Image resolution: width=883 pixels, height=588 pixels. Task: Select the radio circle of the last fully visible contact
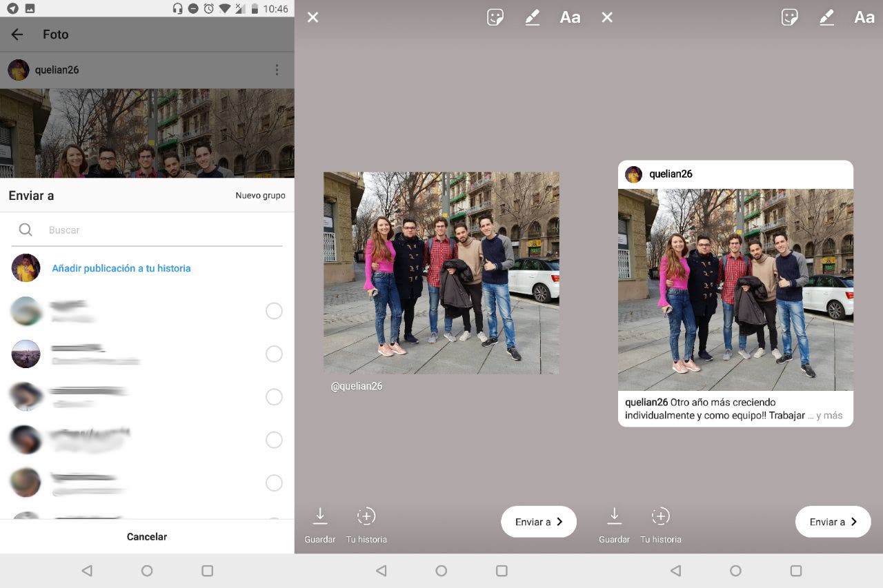point(274,483)
